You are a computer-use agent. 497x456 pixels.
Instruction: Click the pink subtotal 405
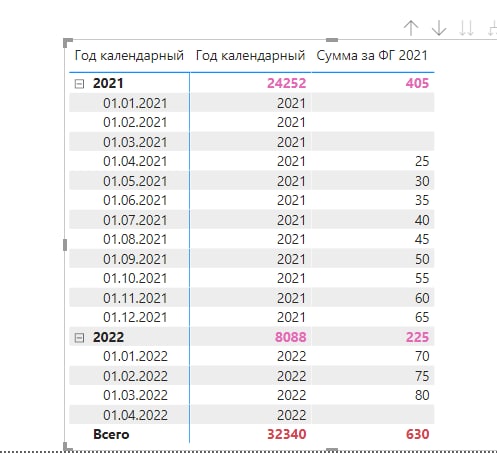tap(417, 83)
